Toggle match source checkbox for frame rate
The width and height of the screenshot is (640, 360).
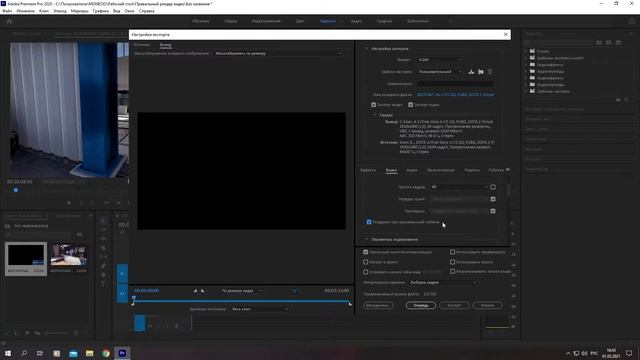click(x=493, y=187)
